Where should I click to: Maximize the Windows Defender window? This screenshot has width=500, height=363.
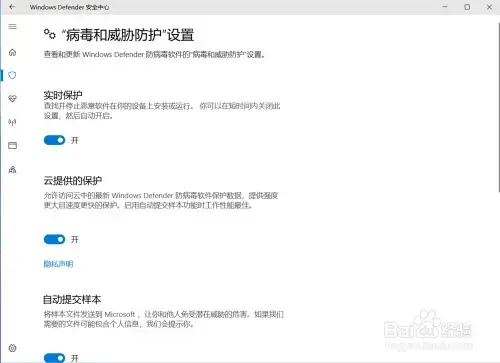[467, 7]
